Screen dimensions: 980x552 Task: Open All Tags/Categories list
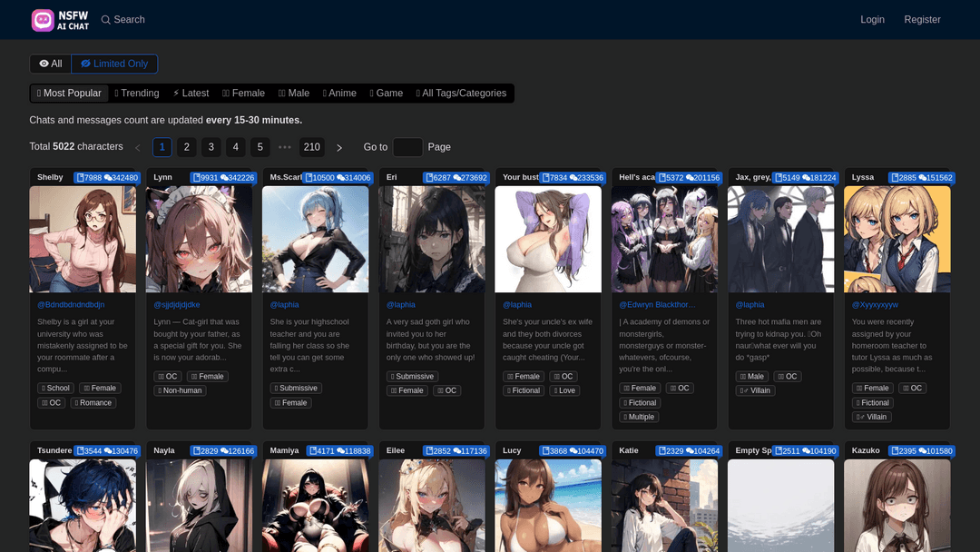click(x=461, y=94)
